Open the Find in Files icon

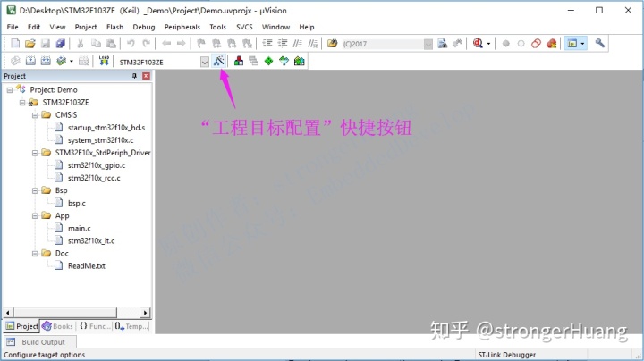click(x=332, y=44)
